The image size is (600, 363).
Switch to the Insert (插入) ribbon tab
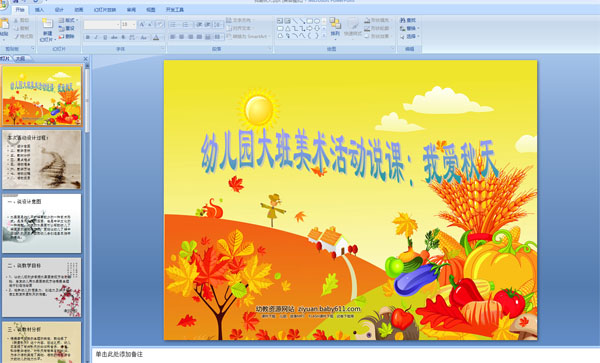pyautogui.click(x=39, y=10)
